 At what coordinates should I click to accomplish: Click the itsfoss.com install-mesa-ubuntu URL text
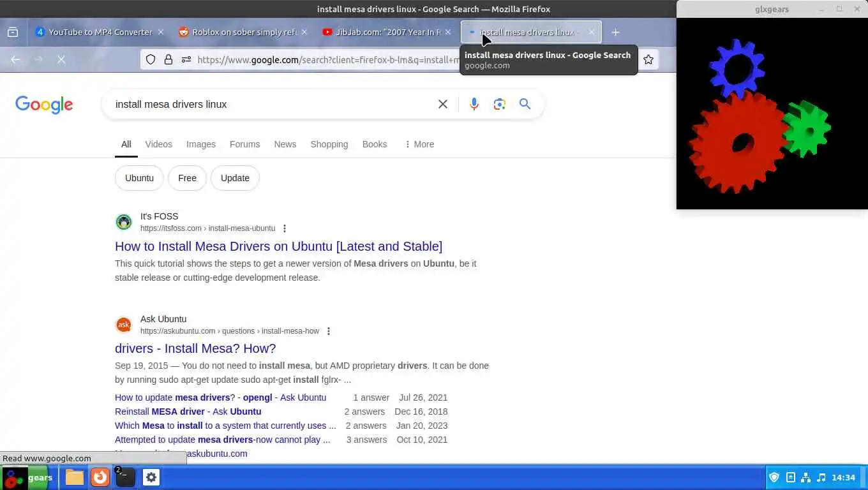[x=207, y=228]
